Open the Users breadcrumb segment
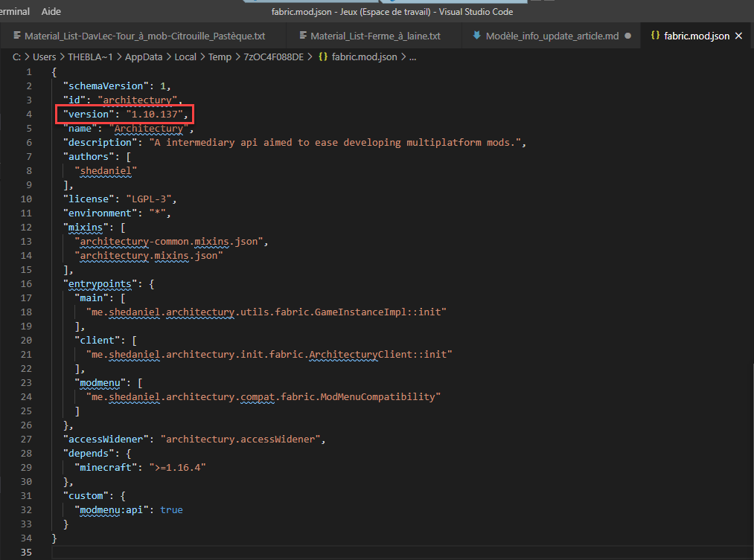Viewport: 754px width, 560px height. pos(44,57)
